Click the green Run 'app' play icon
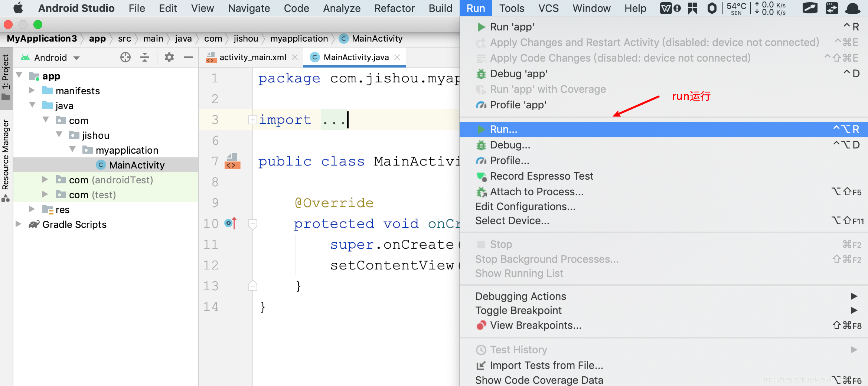The height and width of the screenshot is (386, 868). pyautogui.click(x=481, y=27)
